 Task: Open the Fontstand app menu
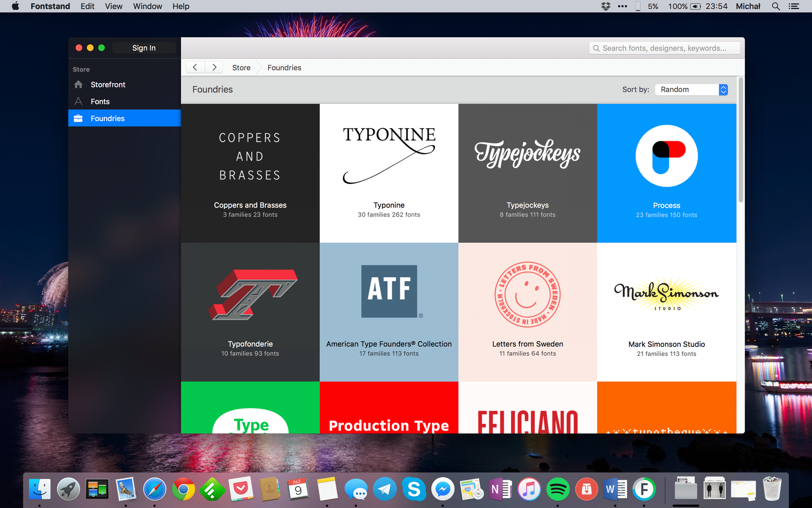point(50,6)
